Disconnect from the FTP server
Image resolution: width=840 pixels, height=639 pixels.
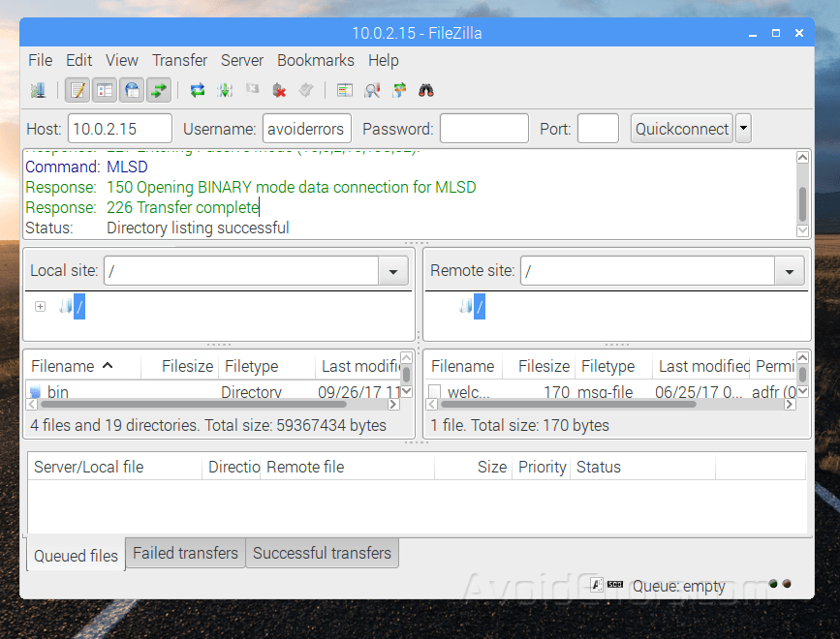[x=277, y=90]
